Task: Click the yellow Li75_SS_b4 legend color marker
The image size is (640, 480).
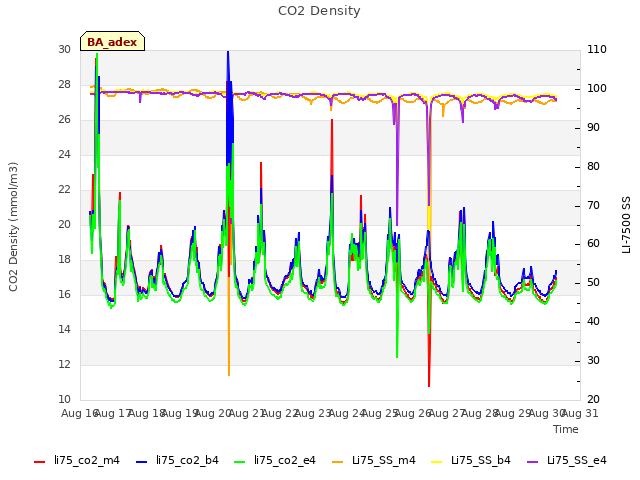Action: (x=437, y=462)
